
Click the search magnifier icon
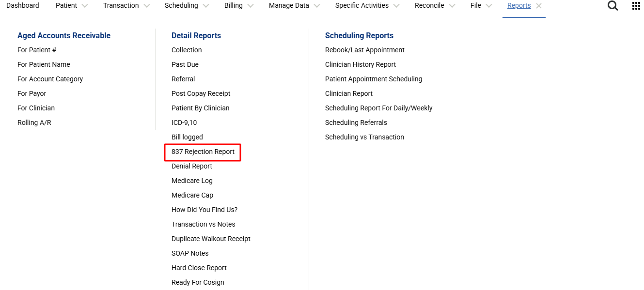pos(613,6)
